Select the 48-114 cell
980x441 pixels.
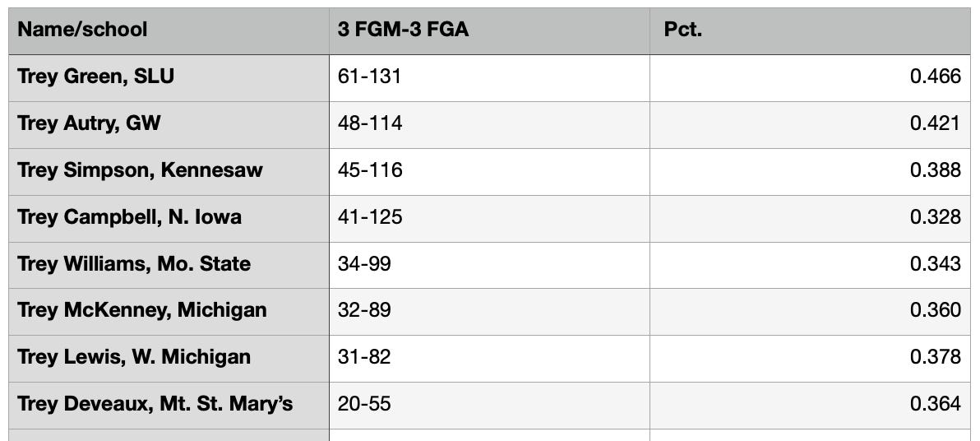tap(489, 125)
